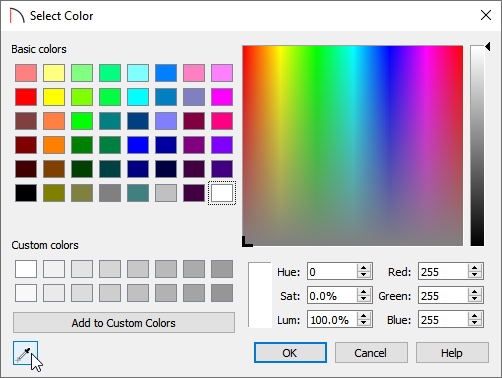
Task: Increase Green with up spinner arrow
Action: [x=475, y=291]
